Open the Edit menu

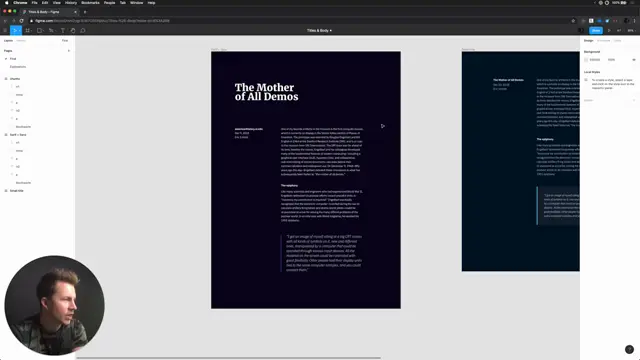45,2
